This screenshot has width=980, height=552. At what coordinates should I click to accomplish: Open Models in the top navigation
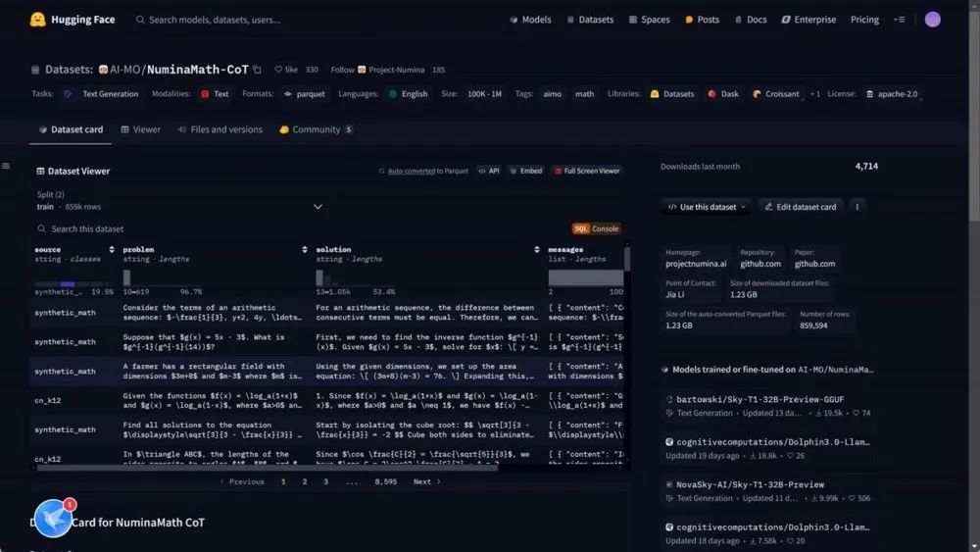[x=530, y=20]
